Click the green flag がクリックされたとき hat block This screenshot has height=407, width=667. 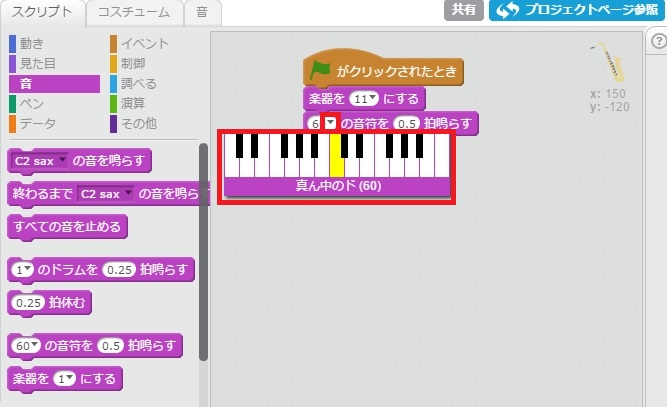point(383,70)
